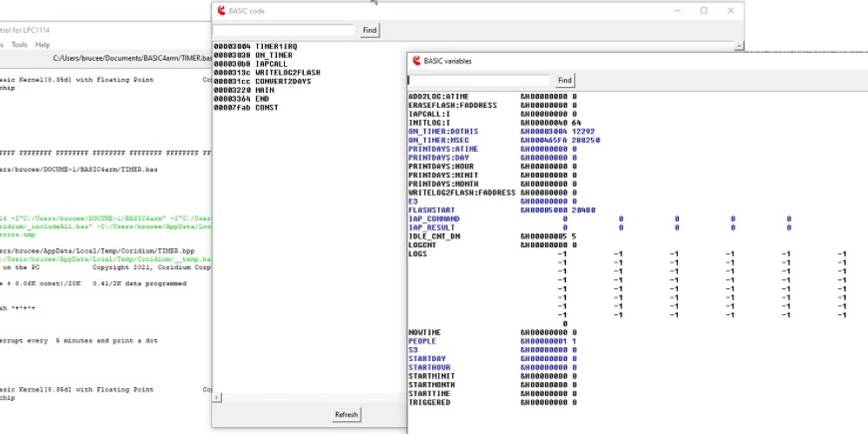
Task: Open the Help menu
Action: click(43, 44)
